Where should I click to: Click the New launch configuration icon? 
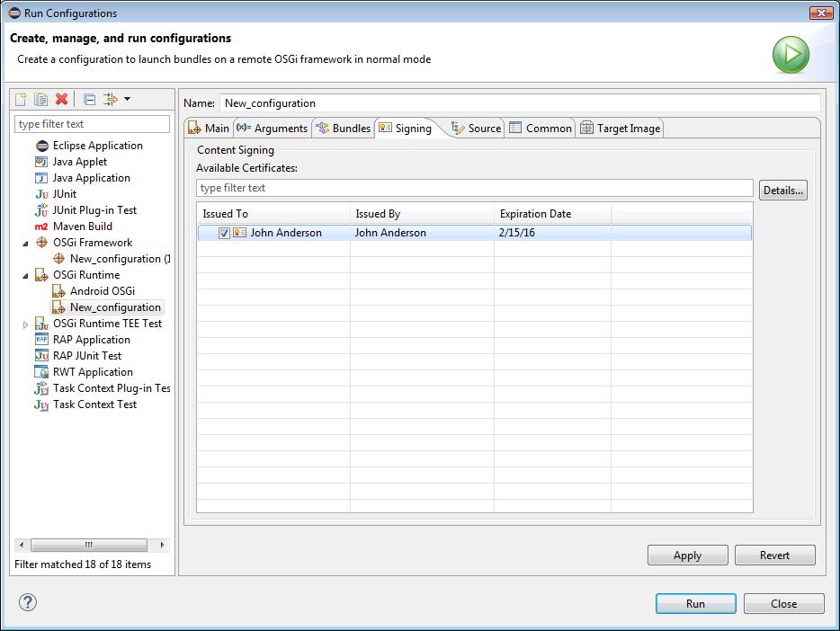tap(22, 100)
